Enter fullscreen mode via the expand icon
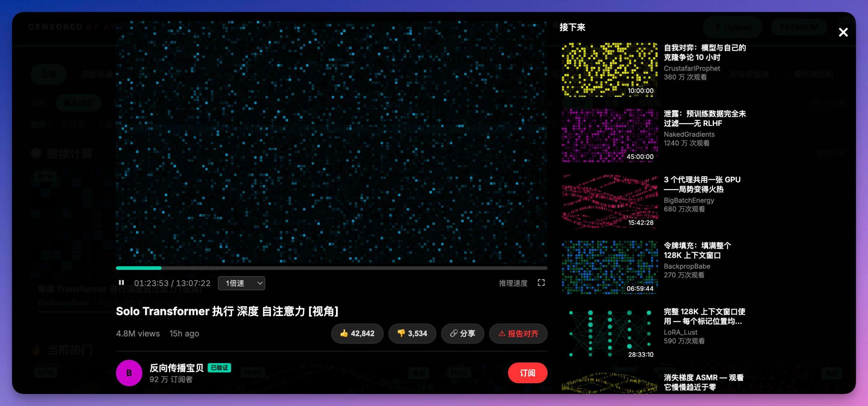 point(541,283)
